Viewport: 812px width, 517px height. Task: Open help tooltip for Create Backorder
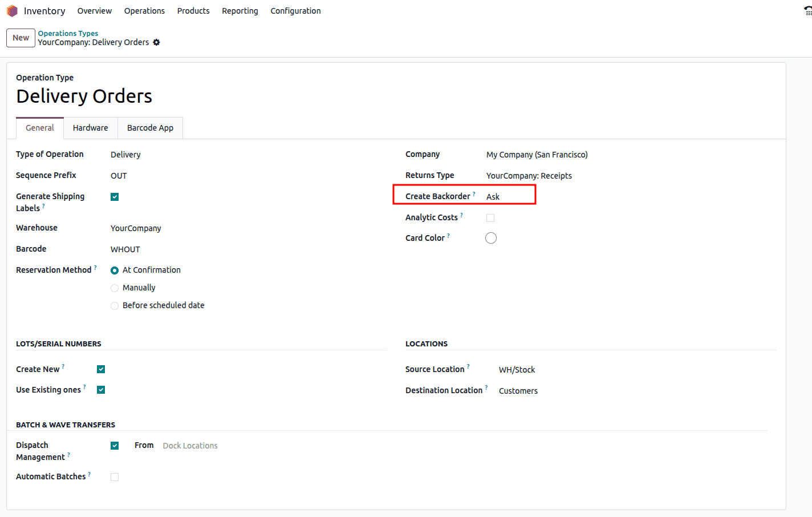click(474, 193)
